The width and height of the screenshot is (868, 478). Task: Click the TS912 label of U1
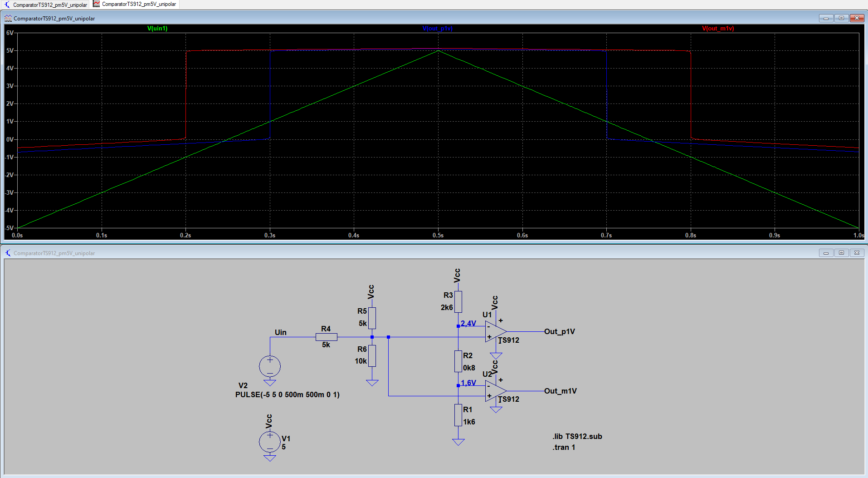pyautogui.click(x=509, y=340)
